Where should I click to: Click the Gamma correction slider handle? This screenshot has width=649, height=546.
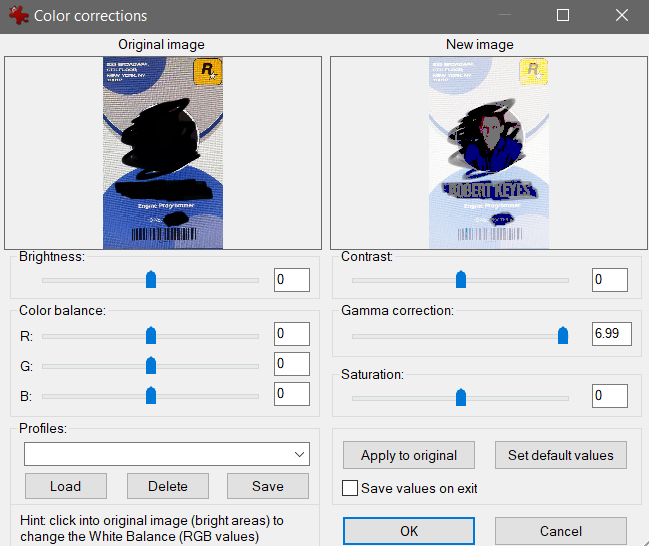pos(563,335)
